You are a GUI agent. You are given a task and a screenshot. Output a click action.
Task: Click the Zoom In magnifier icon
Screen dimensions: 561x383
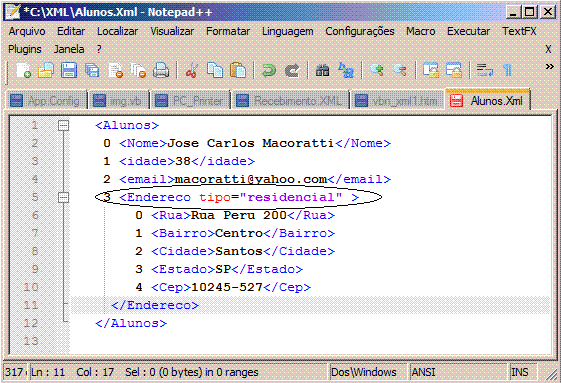pyautogui.click(x=377, y=70)
